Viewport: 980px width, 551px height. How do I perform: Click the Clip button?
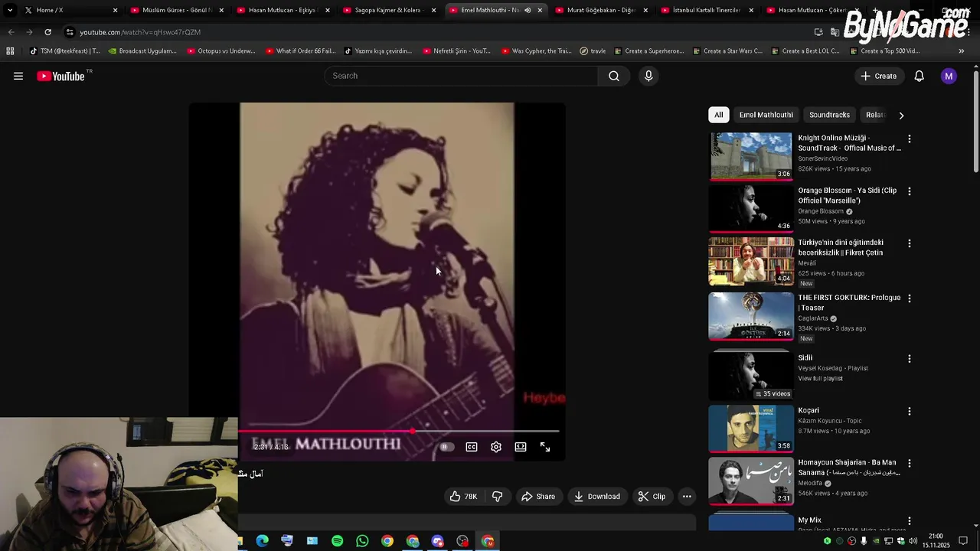tap(652, 497)
